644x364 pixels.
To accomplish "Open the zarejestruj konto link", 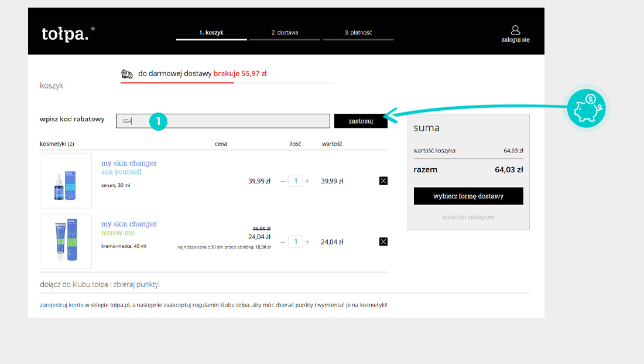I will [61, 305].
